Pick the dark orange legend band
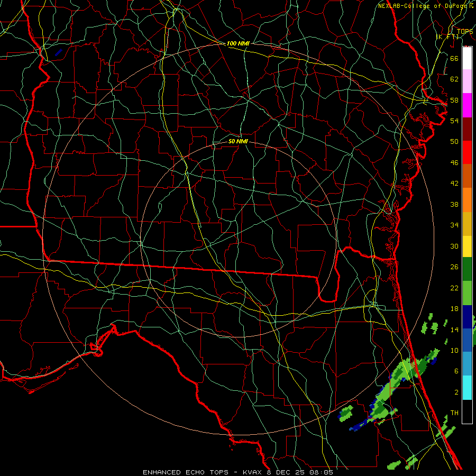476x476 pixels. 467,176
